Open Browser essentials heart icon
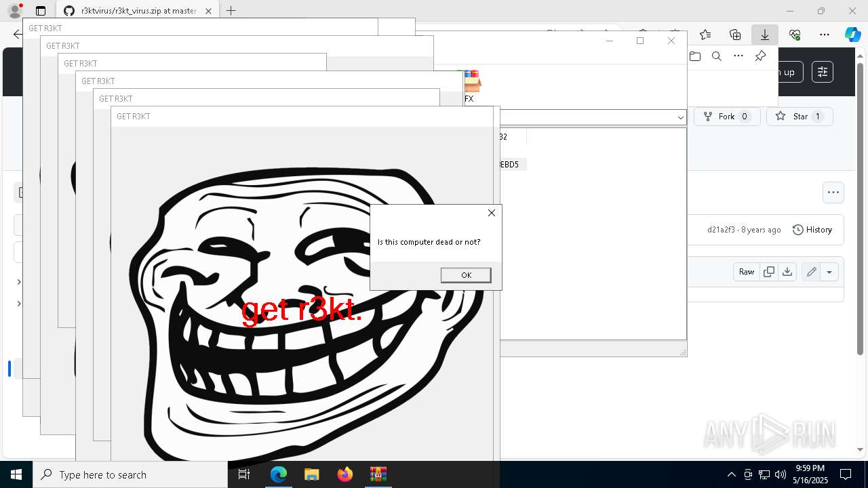Screen dimensions: 868x488 point(795,35)
